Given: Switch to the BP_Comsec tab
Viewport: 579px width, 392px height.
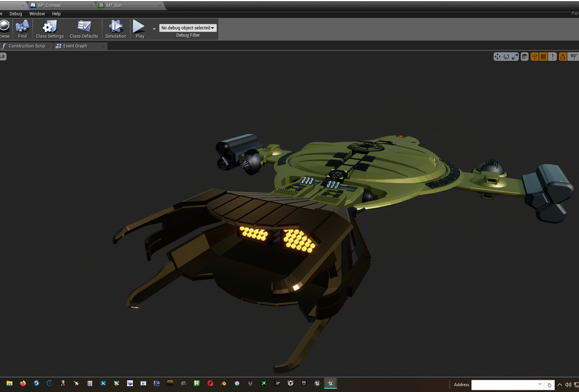Looking at the screenshot, I should [x=61, y=5].
